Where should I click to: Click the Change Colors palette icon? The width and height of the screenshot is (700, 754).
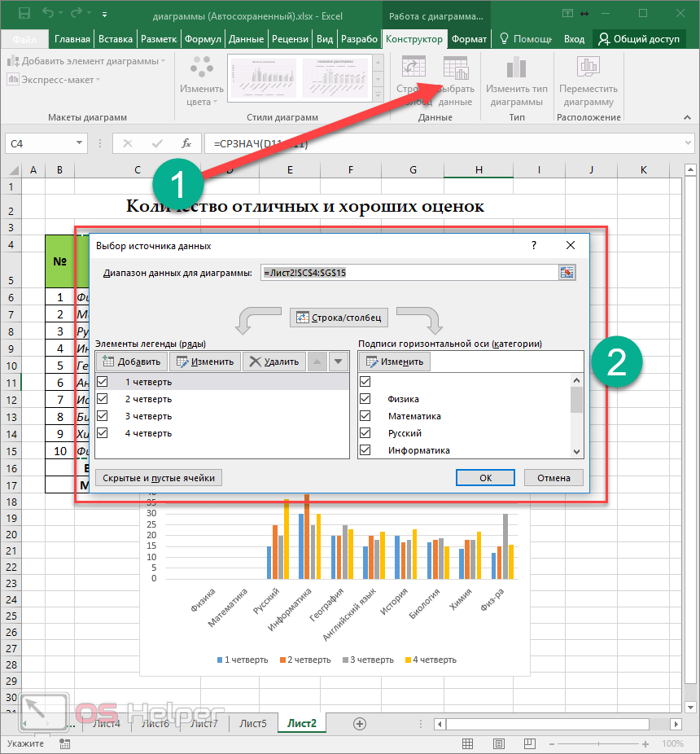(x=202, y=68)
